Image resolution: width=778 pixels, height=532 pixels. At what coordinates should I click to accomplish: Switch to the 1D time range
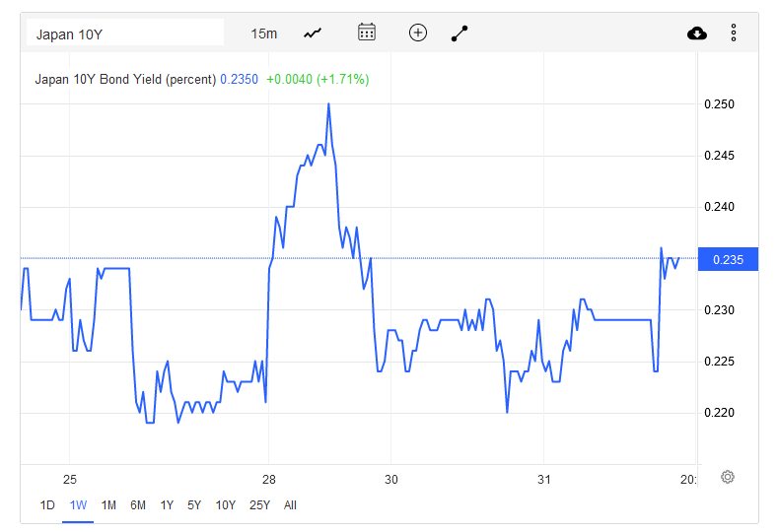(47, 505)
